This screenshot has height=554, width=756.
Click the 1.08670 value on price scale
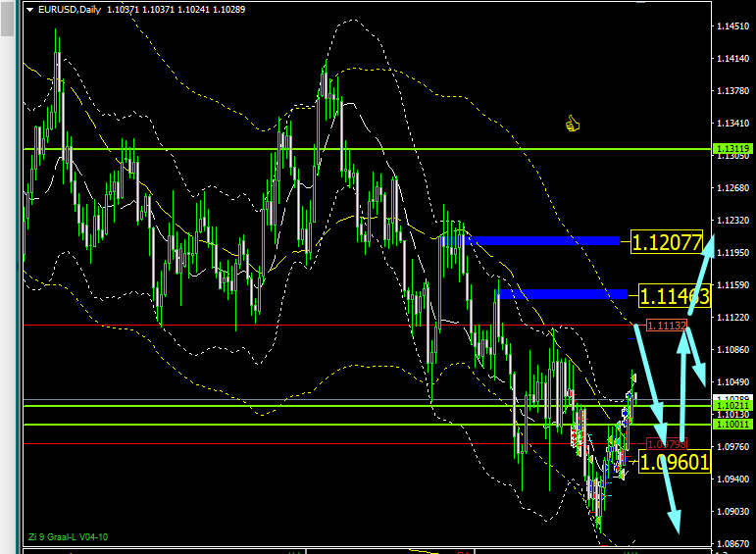(733, 543)
